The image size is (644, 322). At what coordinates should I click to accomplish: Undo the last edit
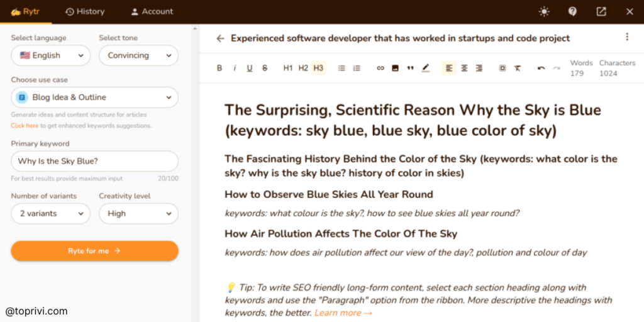click(541, 68)
